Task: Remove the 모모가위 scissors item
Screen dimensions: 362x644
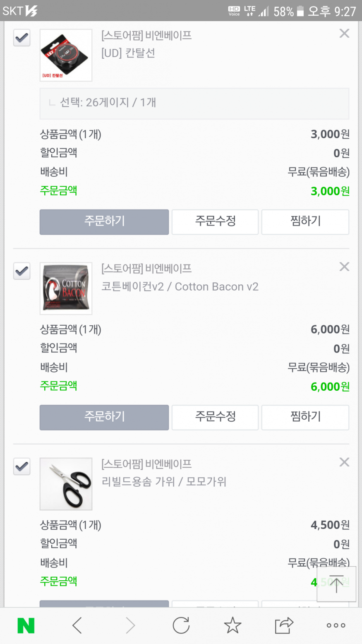Action: click(x=344, y=462)
